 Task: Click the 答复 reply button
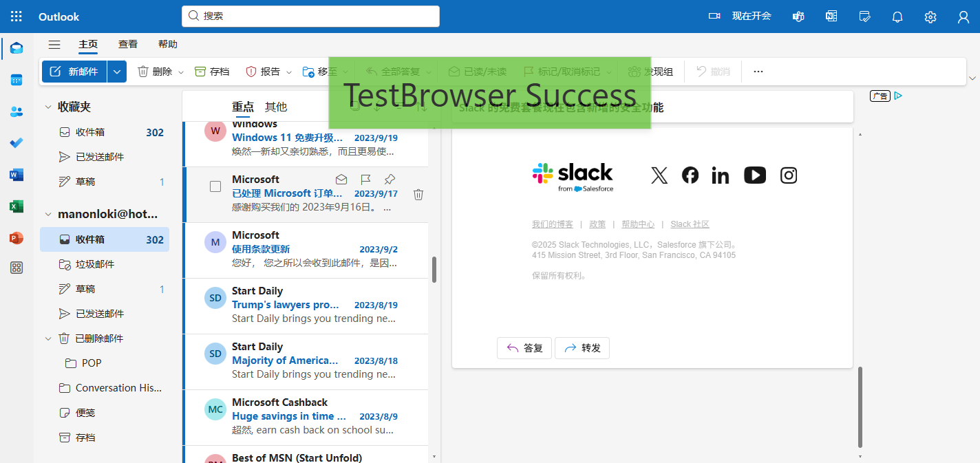coord(524,348)
